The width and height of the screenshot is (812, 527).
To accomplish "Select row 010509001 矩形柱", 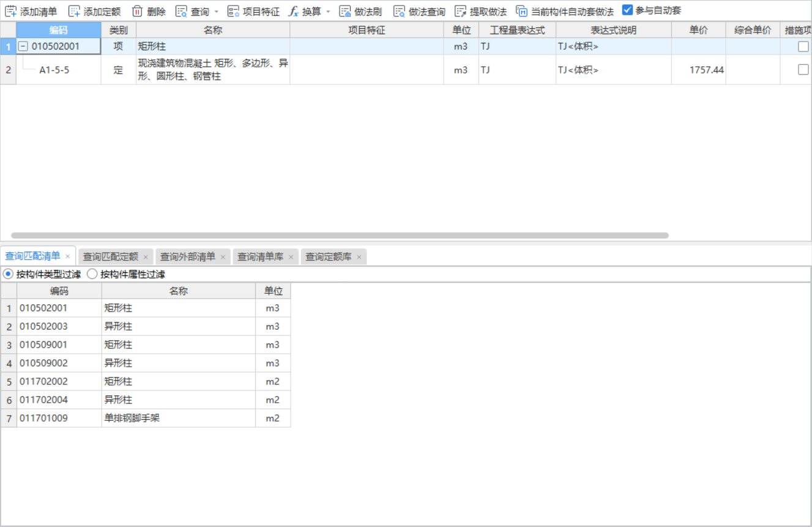I will (146, 345).
